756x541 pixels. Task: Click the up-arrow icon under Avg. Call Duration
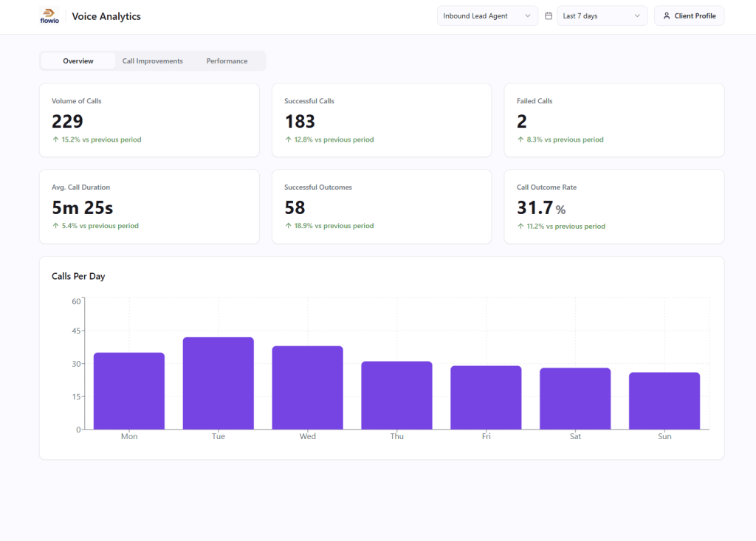click(55, 225)
